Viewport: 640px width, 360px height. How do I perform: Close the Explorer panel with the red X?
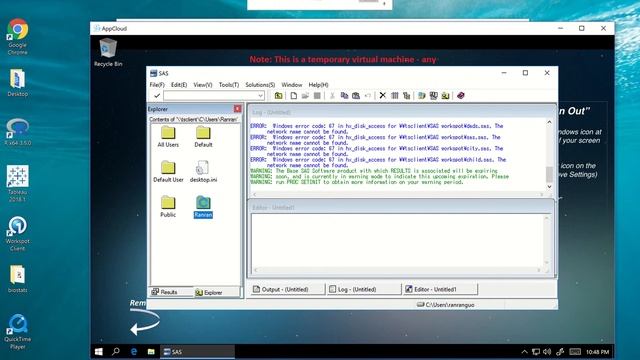point(238,109)
